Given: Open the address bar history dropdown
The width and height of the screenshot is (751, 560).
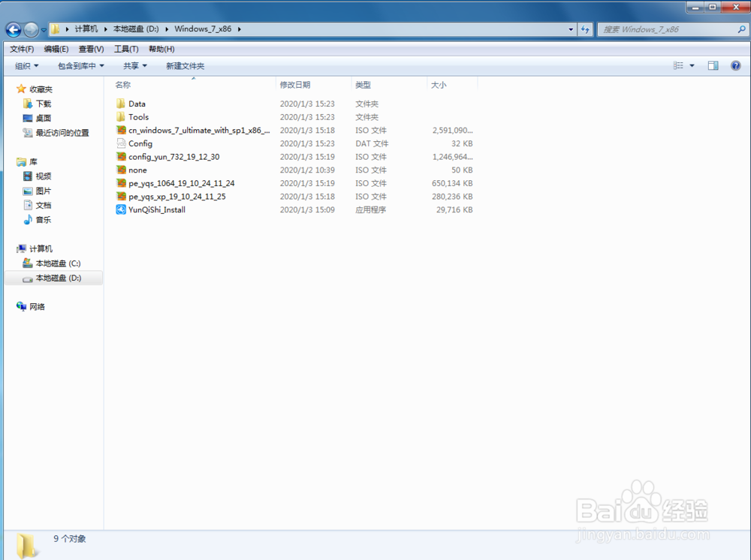Looking at the screenshot, I should coord(571,29).
